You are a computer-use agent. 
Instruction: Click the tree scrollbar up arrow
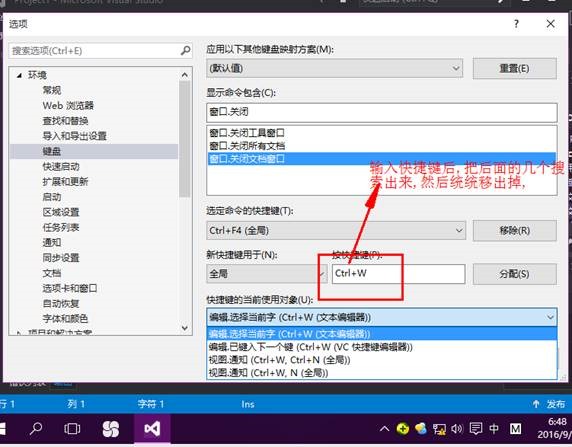coord(185,75)
